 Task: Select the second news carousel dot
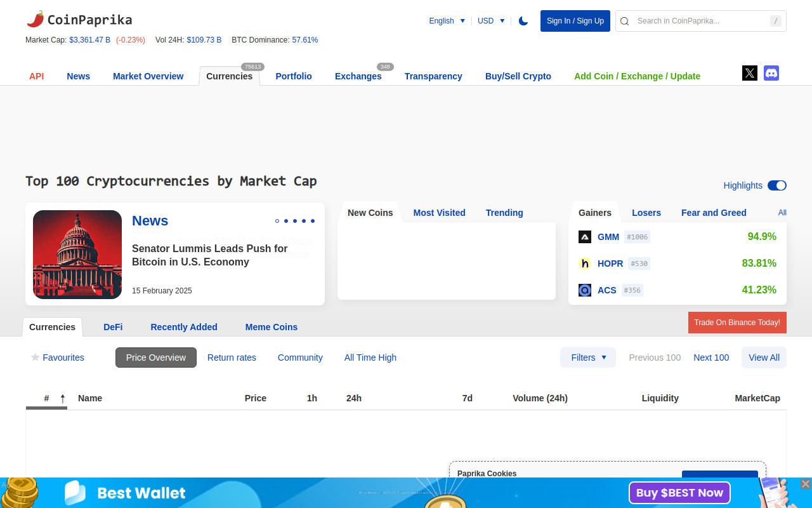coord(286,221)
